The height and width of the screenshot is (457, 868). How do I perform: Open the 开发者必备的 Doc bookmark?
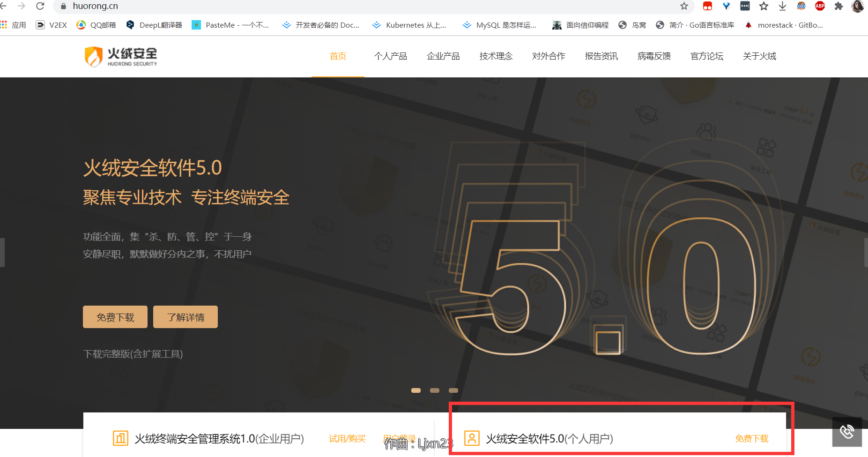coord(321,25)
